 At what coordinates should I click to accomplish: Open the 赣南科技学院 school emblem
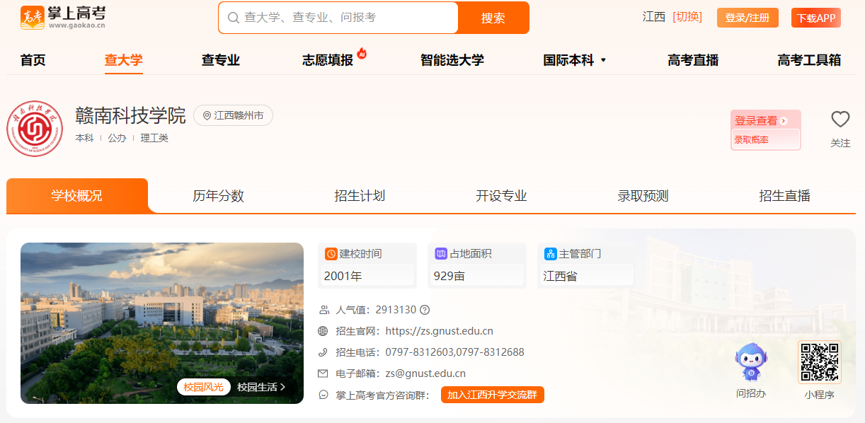click(x=35, y=128)
